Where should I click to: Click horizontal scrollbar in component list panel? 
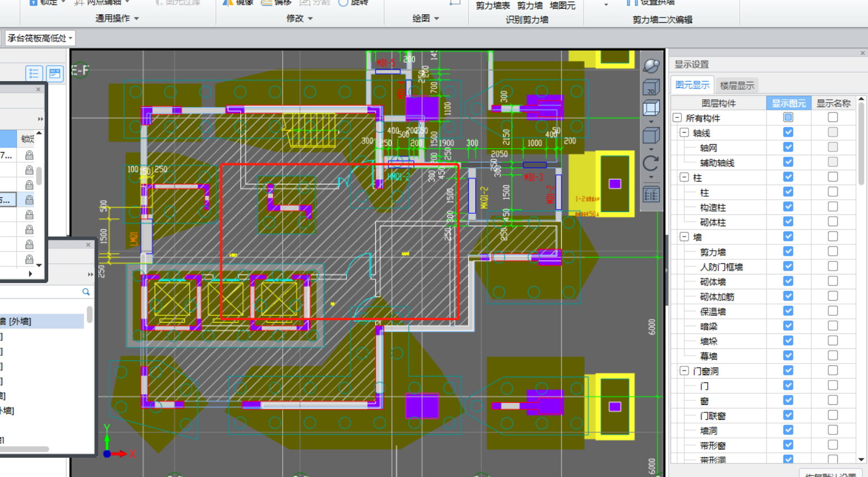[24, 449]
